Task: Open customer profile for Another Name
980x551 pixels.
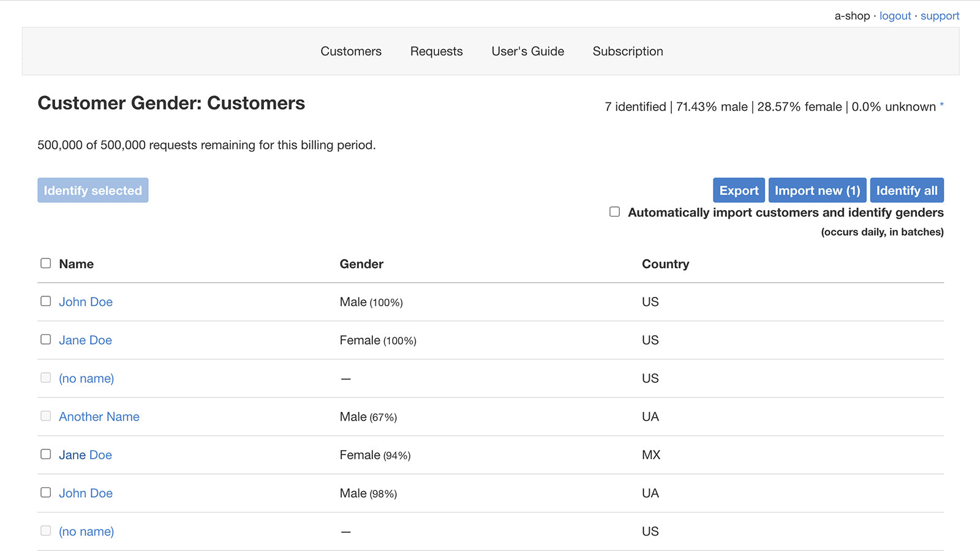Action: coord(99,416)
